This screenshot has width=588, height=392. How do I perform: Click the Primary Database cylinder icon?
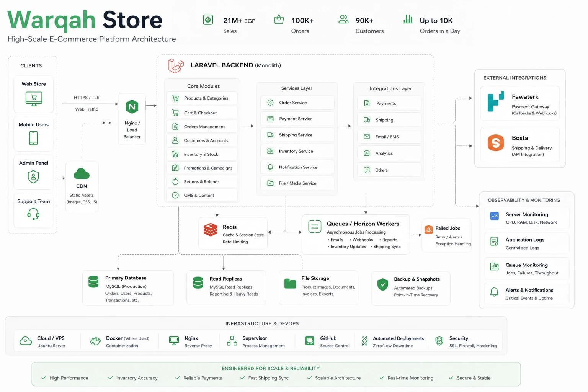point(93,282)
